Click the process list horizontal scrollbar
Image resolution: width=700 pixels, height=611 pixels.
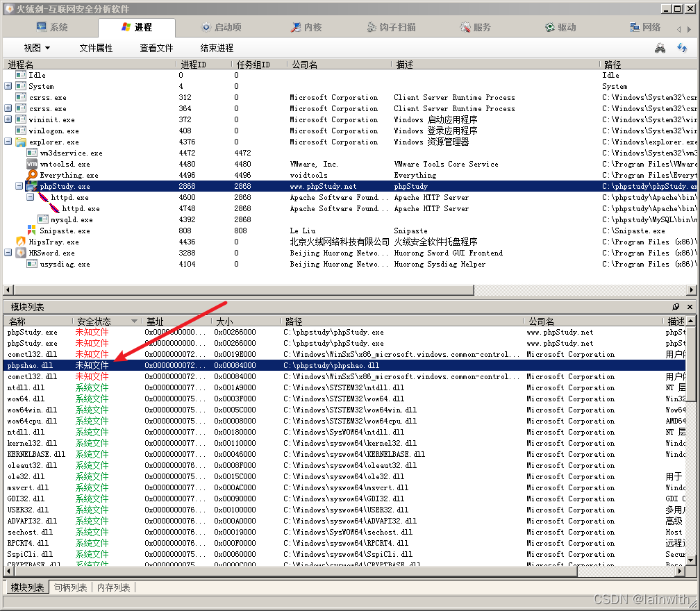click(x=244, y=290)
